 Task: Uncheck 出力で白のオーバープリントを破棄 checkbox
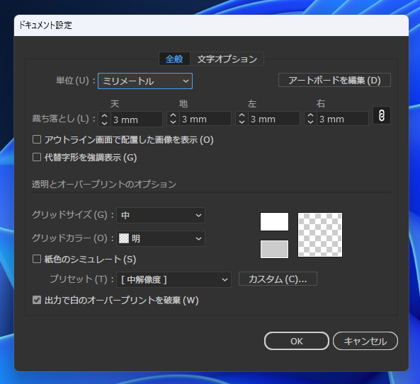[37, 300]
